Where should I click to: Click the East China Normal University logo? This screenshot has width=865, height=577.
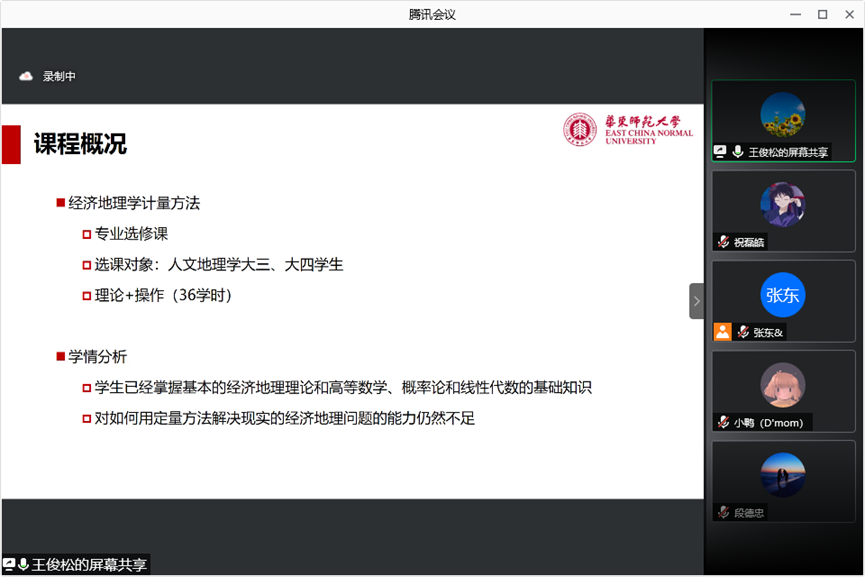tap(628, 129)
